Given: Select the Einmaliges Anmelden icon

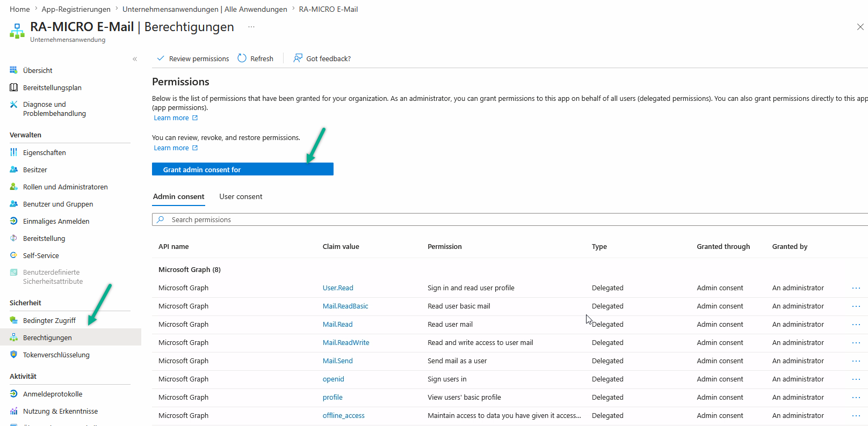Looking at the screenshot, I should tap(13, 221).
